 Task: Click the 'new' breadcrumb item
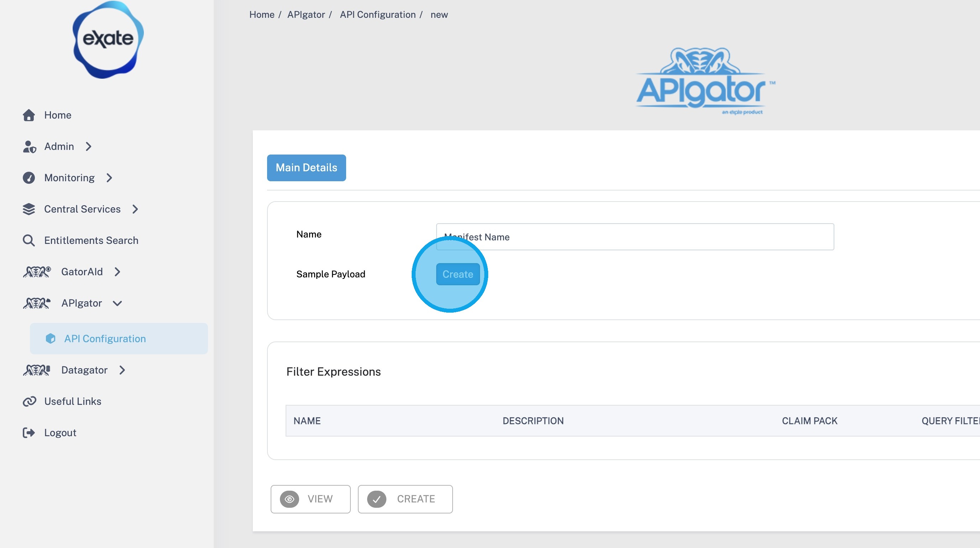tap(439, 15)
